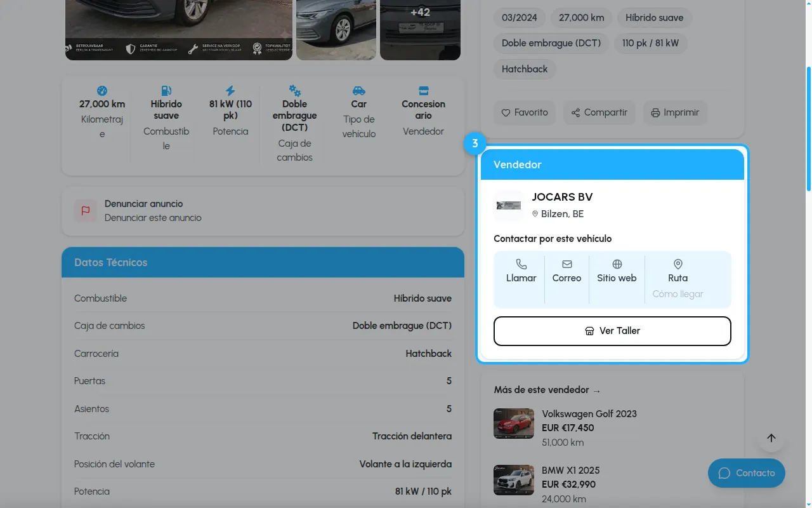Open the BMW X1 2025 listing
This screenshot has width=812, height=508.
coord(571,471)
